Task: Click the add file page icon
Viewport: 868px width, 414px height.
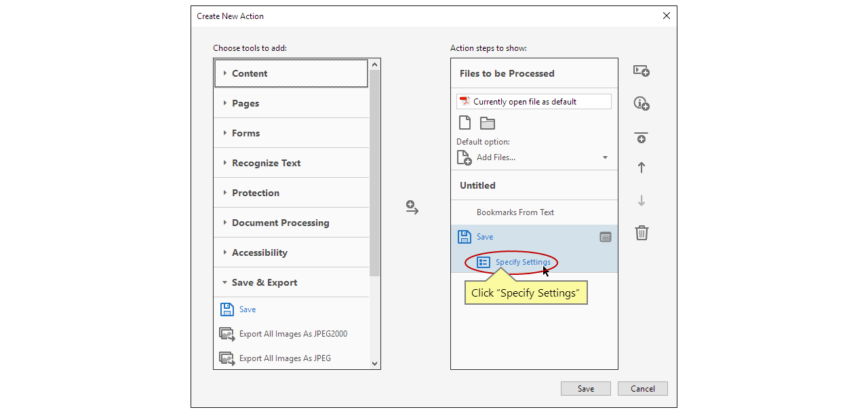Action: coord(465,123)
